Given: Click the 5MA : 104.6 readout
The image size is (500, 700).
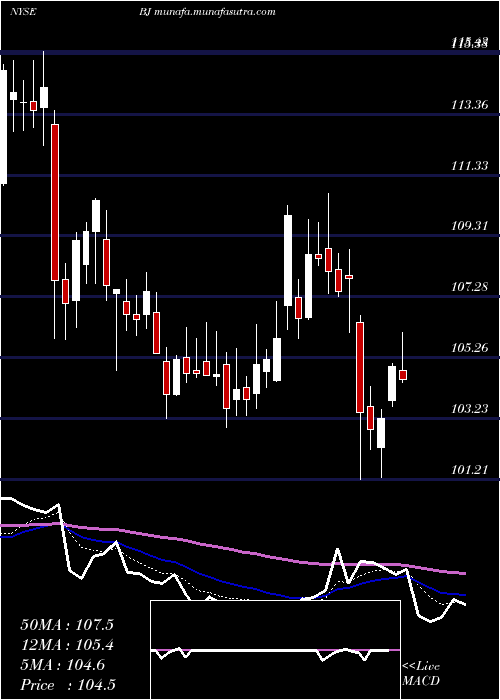Looking at the screenshot, I should tap(62, 665).
